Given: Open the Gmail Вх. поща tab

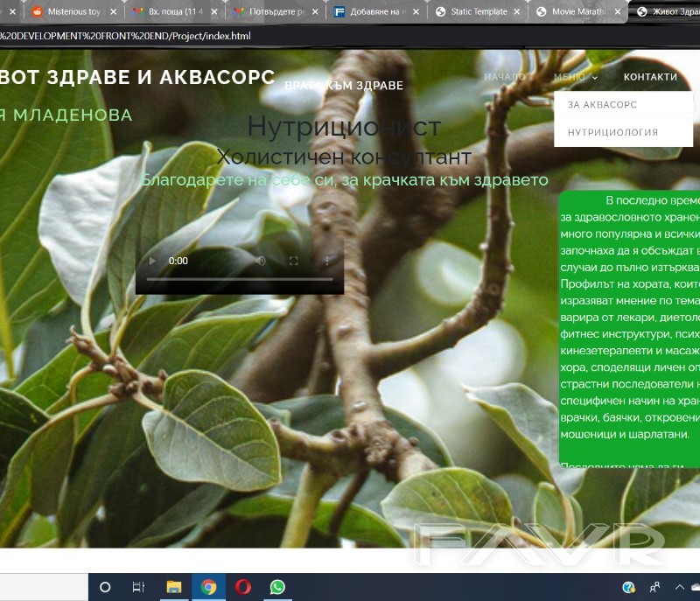Looking at the screenshot, I should 175,11.
